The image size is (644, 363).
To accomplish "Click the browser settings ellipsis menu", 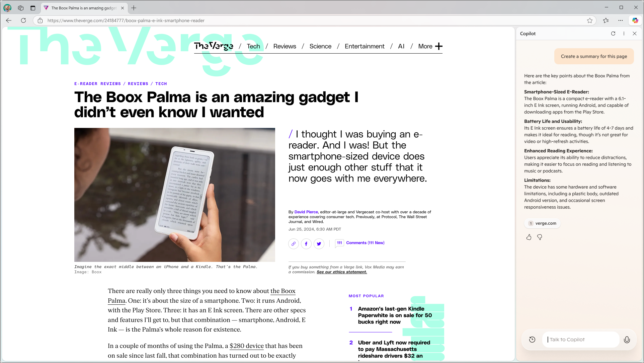I will pos(620,20).
